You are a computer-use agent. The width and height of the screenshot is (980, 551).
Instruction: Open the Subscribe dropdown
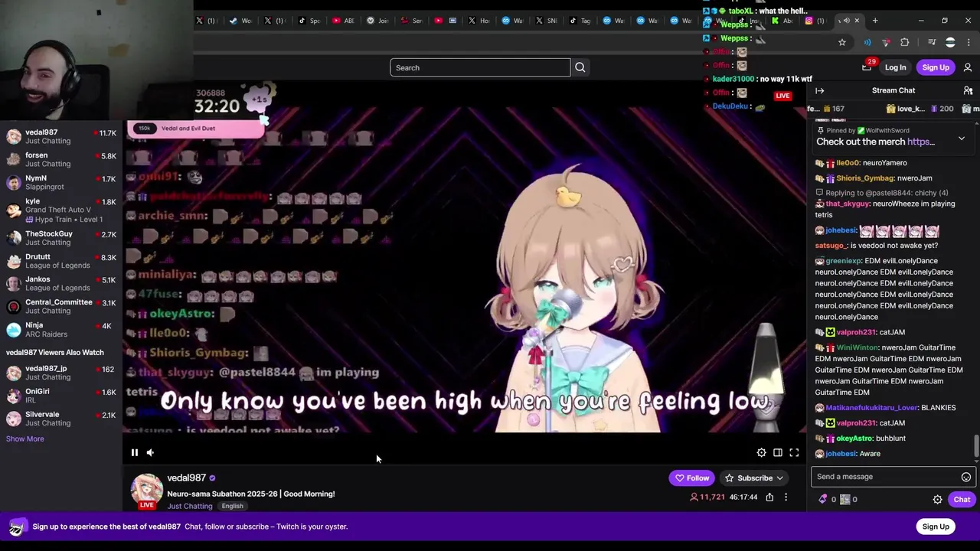(x=755, y=478)
